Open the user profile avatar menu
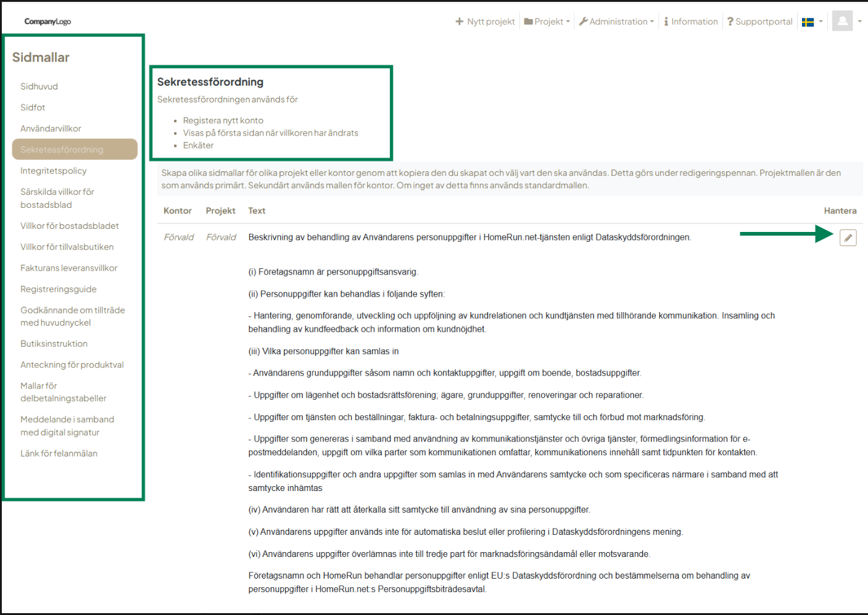Screen dimensions: 868x615 click(842, 21)
